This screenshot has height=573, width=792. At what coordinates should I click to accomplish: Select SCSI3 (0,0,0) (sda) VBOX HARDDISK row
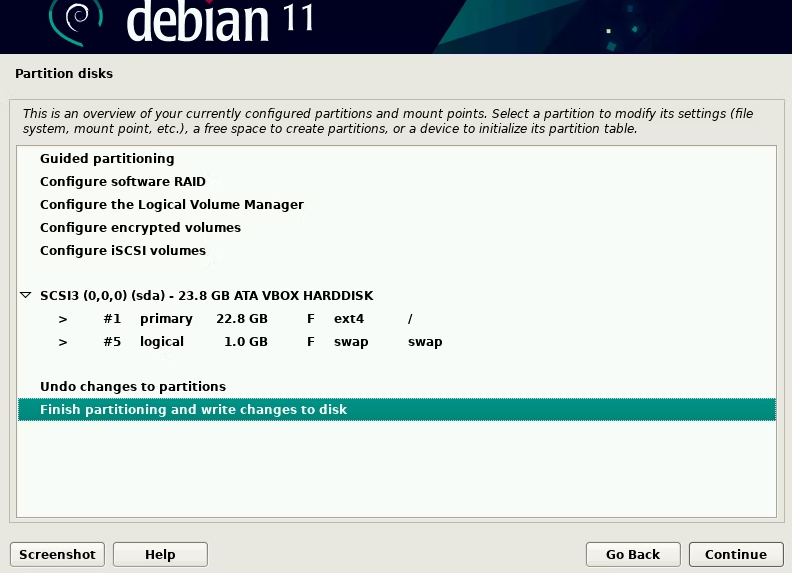(397, 296)
